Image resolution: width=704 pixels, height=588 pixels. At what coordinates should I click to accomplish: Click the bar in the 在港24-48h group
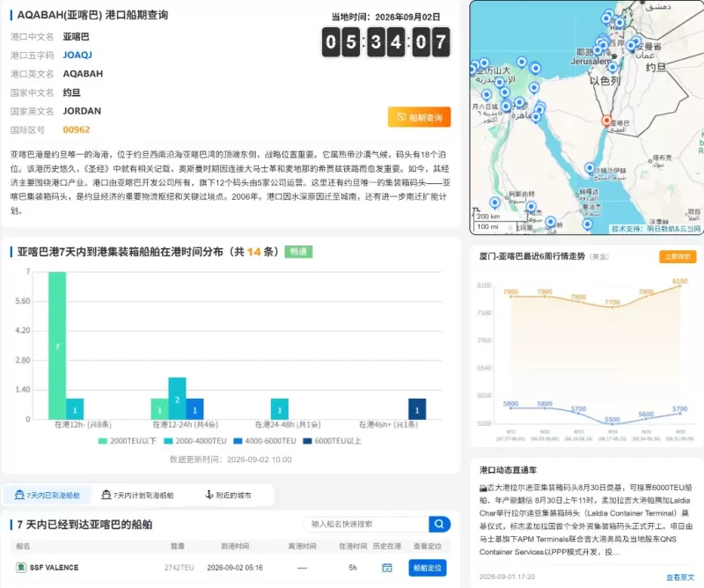280,408
